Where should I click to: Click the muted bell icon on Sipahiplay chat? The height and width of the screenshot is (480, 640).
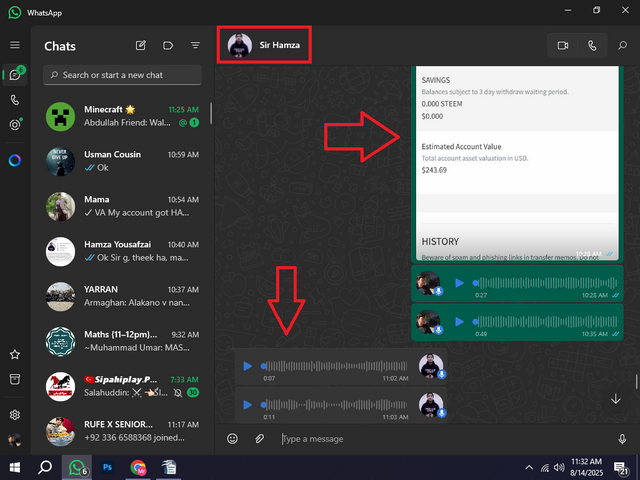tap(178, 393)
